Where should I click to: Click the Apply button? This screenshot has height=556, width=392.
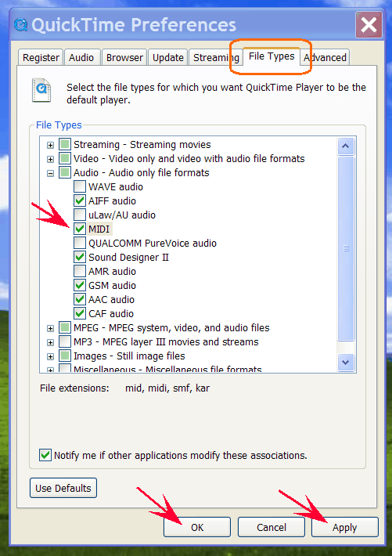pos(345,527)
